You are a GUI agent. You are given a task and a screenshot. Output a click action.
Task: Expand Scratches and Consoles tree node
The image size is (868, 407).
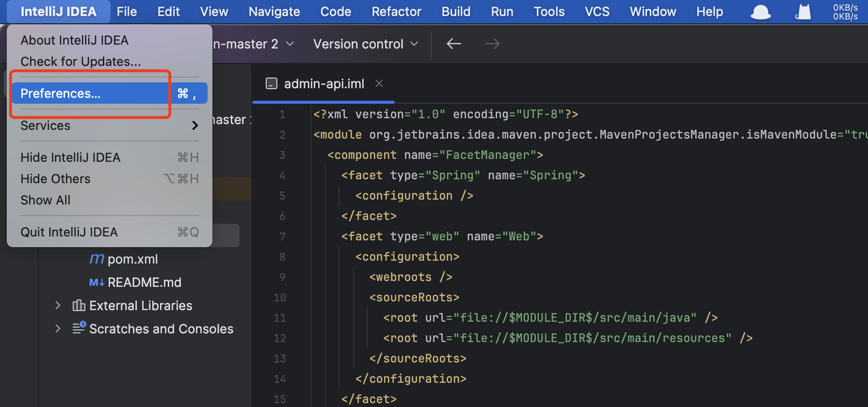pos(58,329)
